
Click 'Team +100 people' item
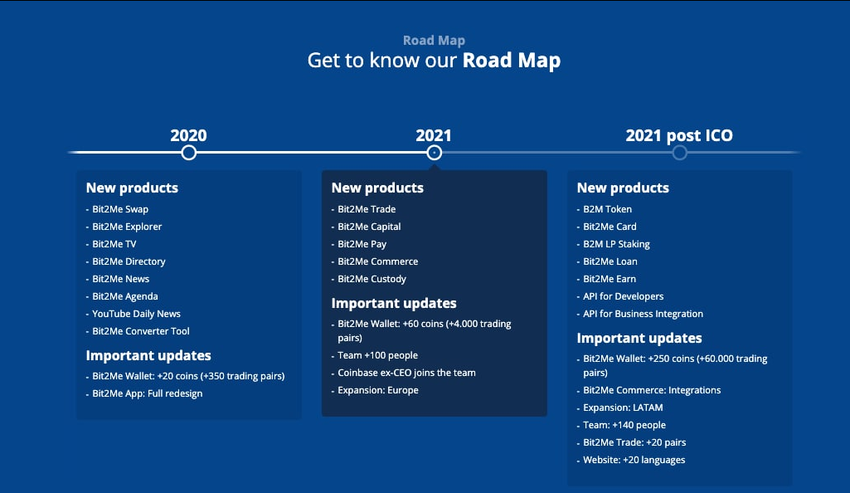pyautogui.click(x=378, y=355)
